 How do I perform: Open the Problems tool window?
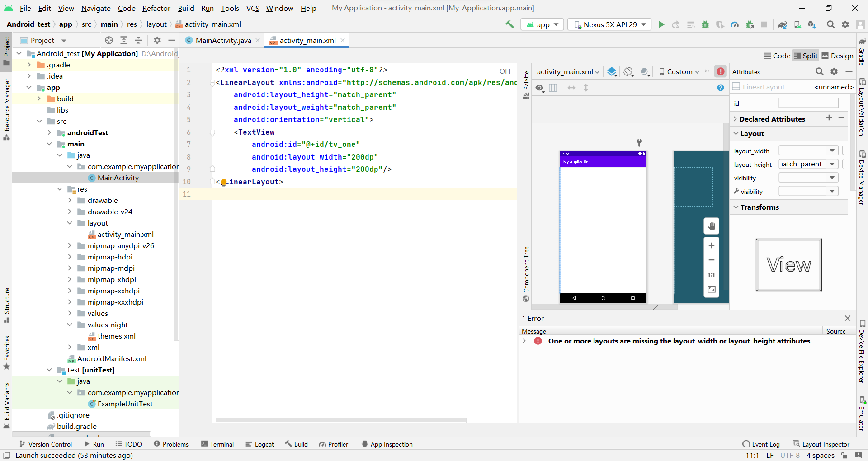pos(171,444)
